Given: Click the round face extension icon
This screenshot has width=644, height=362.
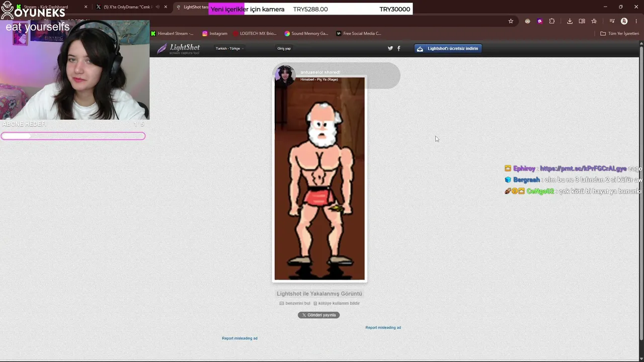Looking at the screenshot, I should pyautogui.click(x=527, y=21).
